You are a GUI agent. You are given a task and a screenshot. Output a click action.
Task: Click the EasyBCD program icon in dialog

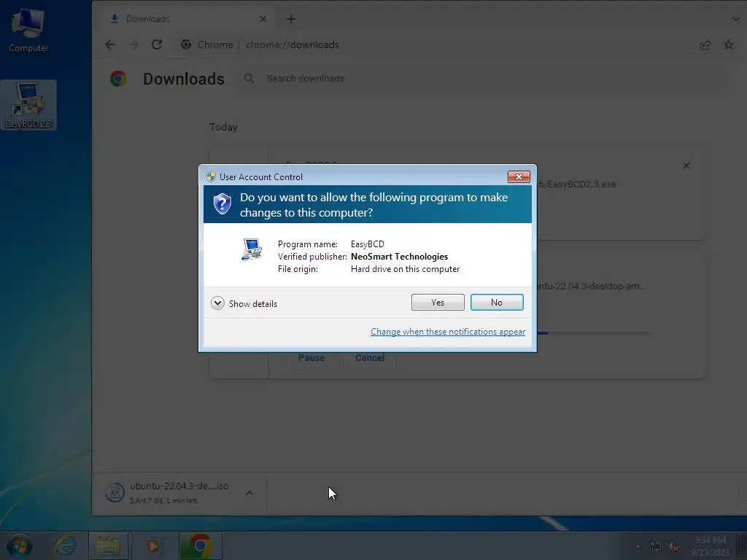(252, 249)
